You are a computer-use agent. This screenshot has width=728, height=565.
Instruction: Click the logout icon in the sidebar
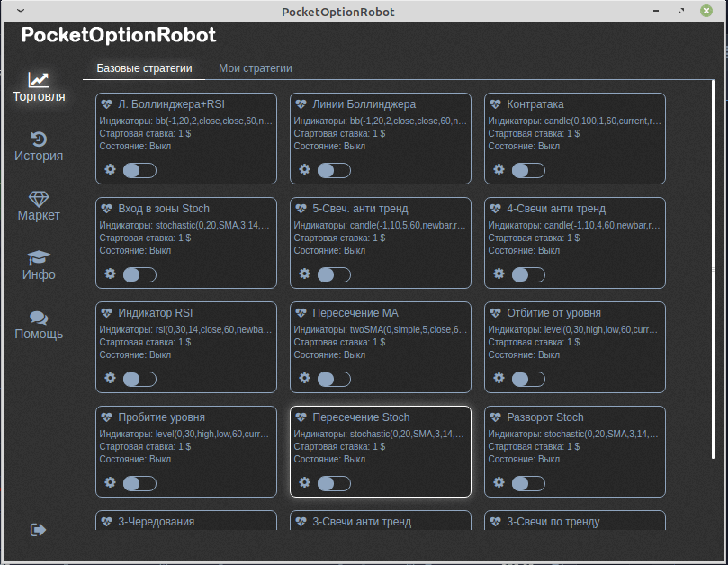tap(38, 530)
